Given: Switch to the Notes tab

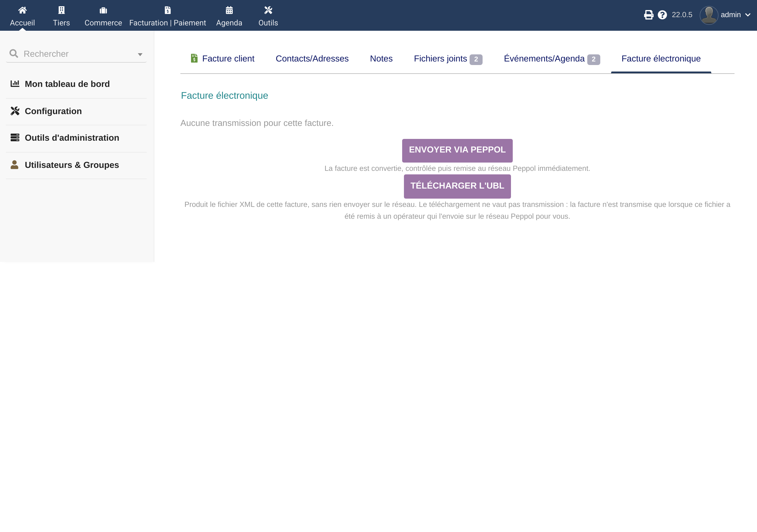Looking at the screenshot, I should coord(381,59).
